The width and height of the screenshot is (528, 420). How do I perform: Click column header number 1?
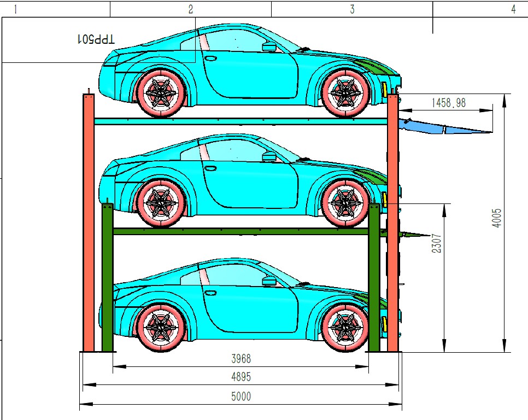pos(15,9)
